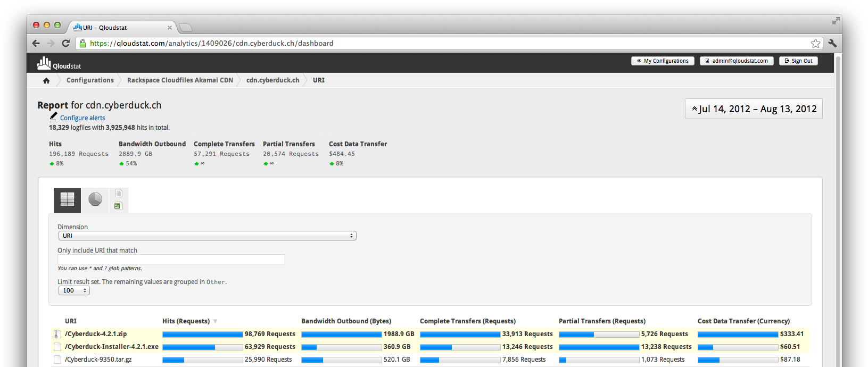Click bandwidth bar showing 360.9 GB
This screenshot has width=868, height=367.
click(x=342, y=347)
